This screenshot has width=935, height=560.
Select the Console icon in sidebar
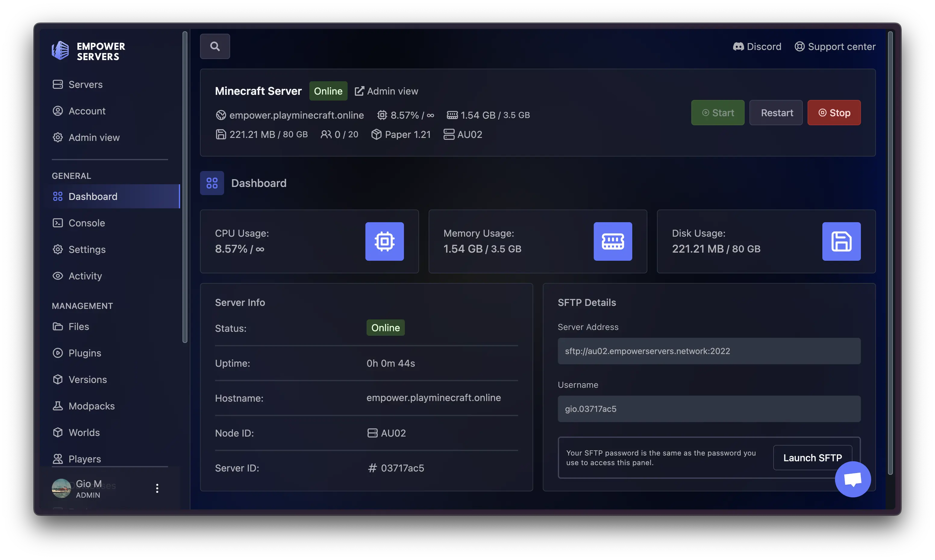click(58, 222)
